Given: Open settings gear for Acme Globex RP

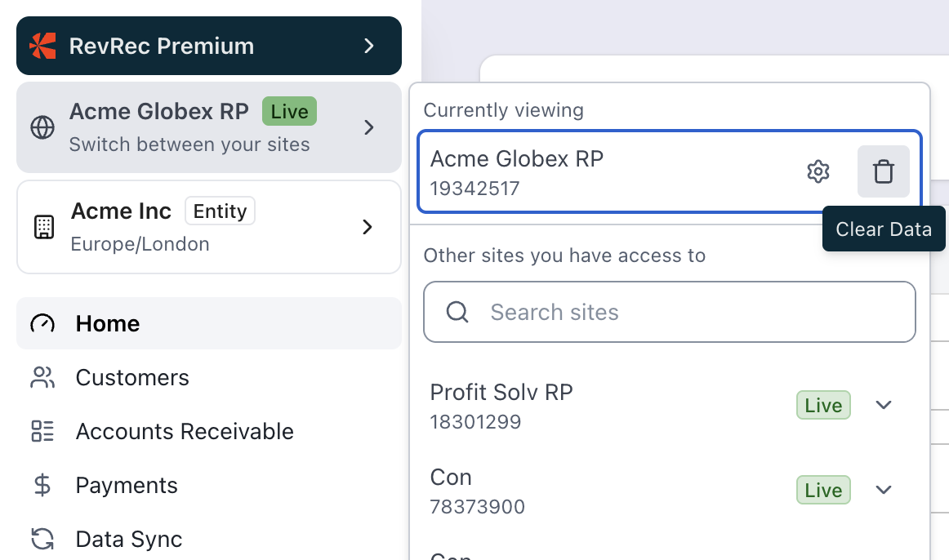Looking at the screenshot, I should (818, 171).
